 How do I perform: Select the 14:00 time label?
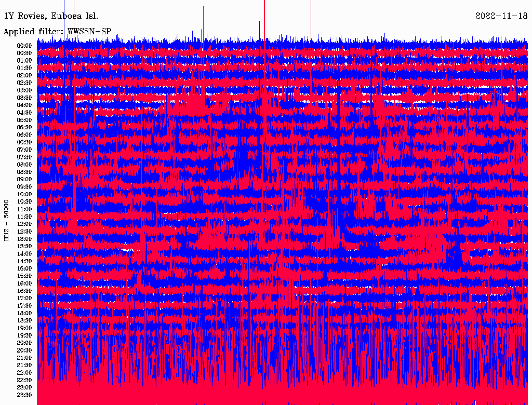(24, 254)
